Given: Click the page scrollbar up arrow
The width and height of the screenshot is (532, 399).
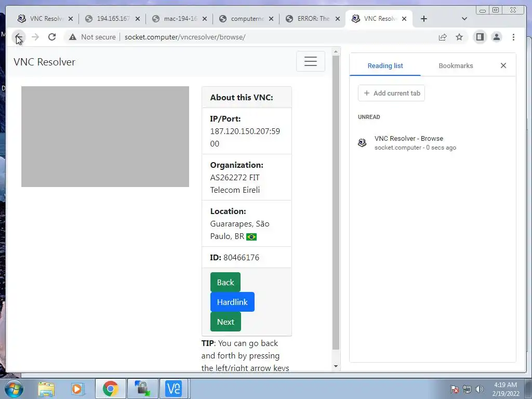Looking at the screenshot, I should [336, 52].
